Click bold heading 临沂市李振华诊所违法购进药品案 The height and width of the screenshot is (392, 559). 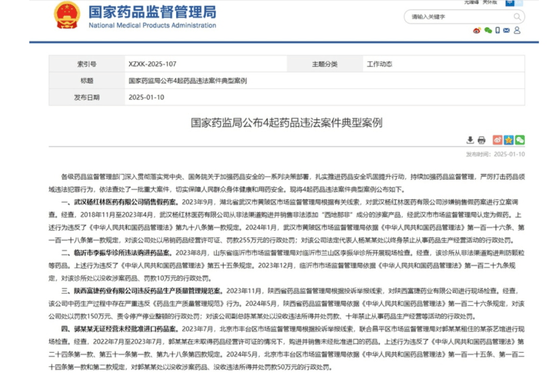point(122,253)
